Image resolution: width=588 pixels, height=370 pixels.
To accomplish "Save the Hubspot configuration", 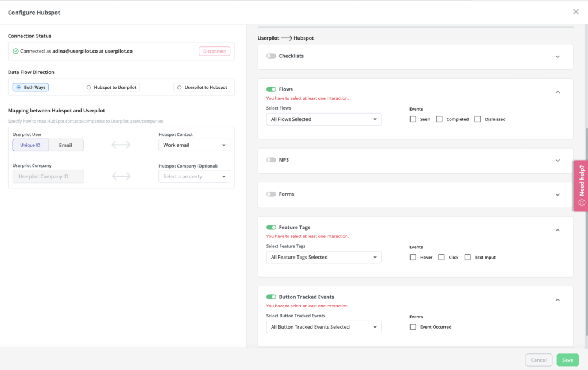I will pyautogui.click(x=568, y=360).
